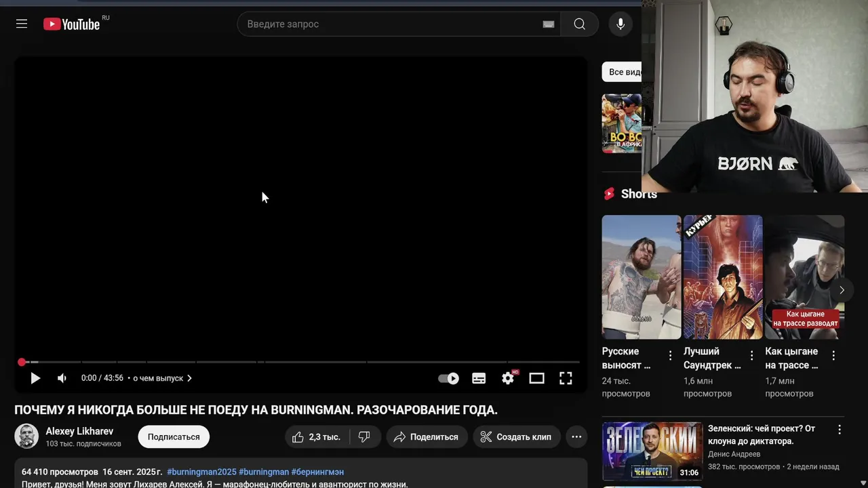
Task: Open the YouTube hamburger guide menu
Action: pos(22,24)
